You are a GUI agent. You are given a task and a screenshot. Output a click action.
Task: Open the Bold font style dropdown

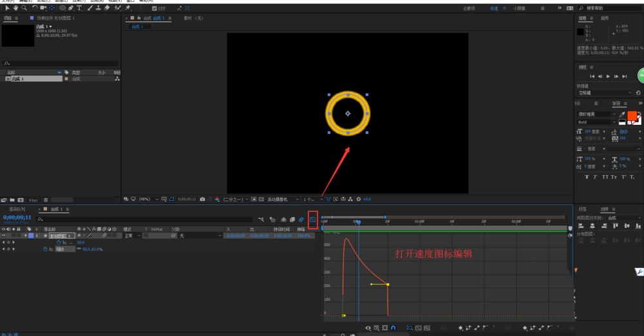597,122
